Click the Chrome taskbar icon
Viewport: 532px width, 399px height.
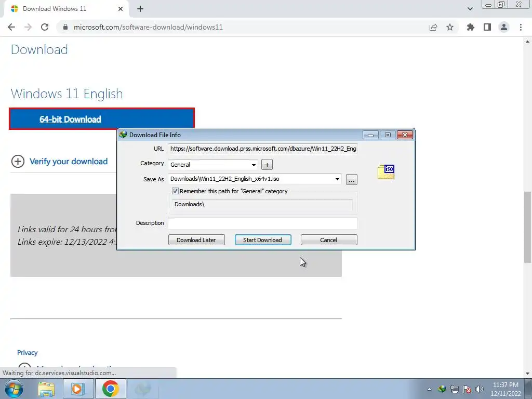click(x=110, y=389)
